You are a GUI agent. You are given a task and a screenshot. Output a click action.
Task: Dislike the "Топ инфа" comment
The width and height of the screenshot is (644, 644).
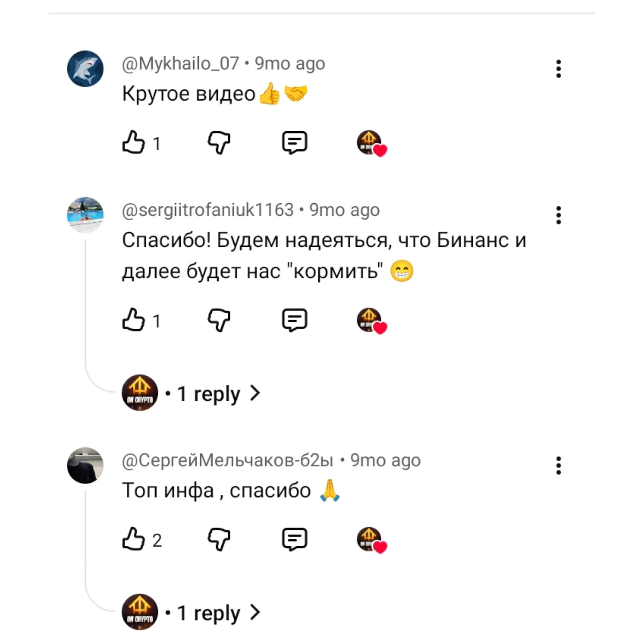pyautogui.click(x=219, y=539)
